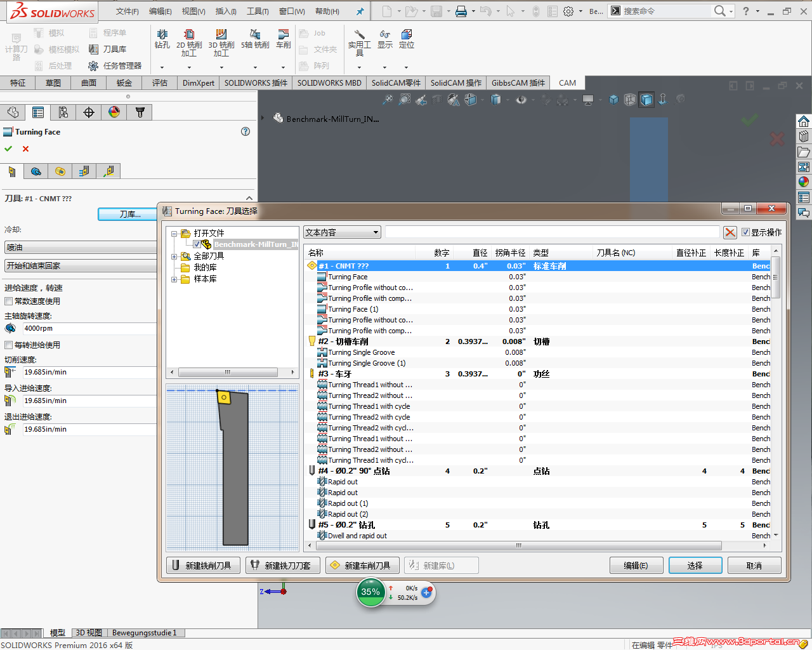The height and width of the screenshot is (650, 812).
Task: Open the Appearances color ball in task pane
Action: (804, 182)
